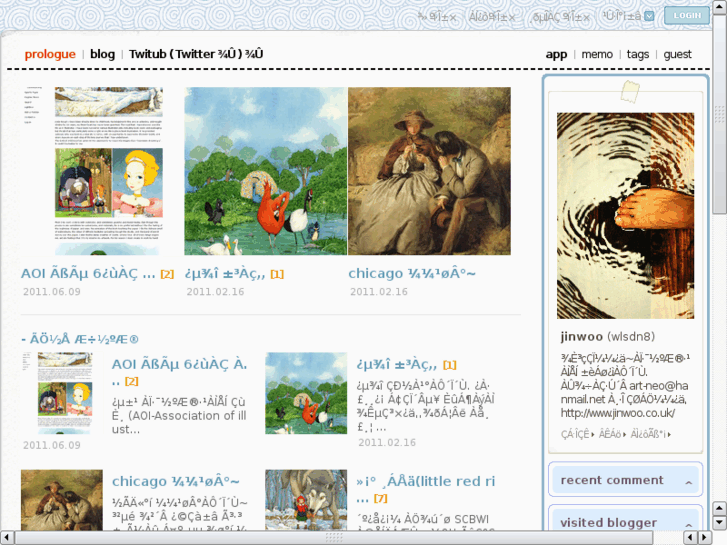Click date 2011.06.09 under top AOI post
Screen dimensions: 727x545
point(51,292)
